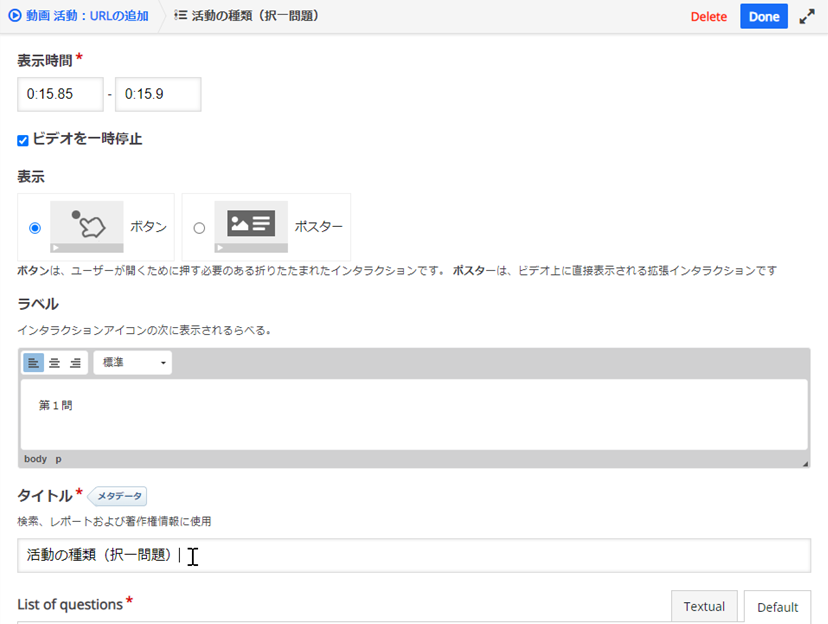Click the メタデータ button next to タイトル
This screenshot has width=828, height=624.
[x=118, y=496]
